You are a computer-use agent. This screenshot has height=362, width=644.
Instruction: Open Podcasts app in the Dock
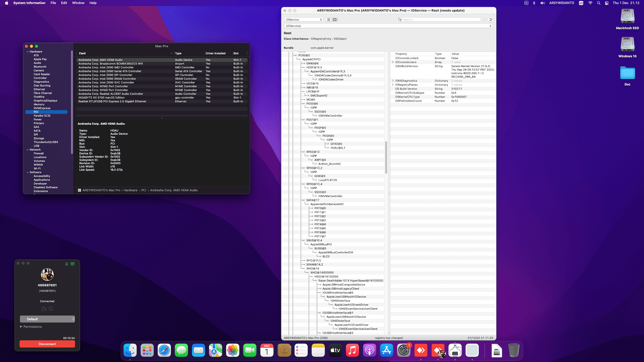coord(370,351)
